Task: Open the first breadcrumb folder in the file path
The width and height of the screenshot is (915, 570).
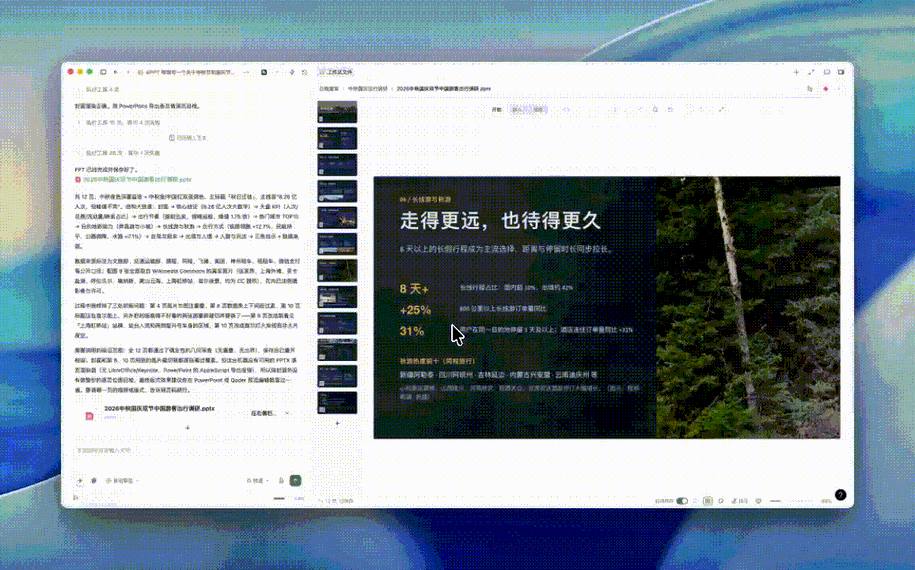Action: point(329,89)
